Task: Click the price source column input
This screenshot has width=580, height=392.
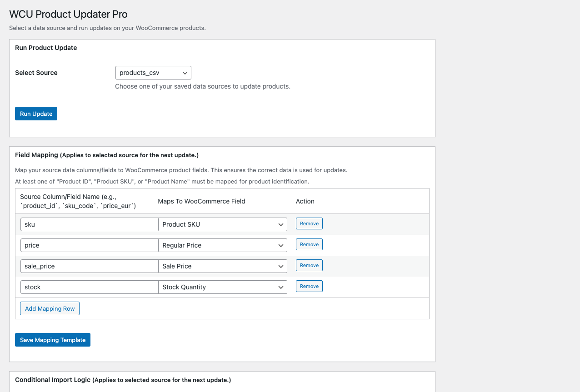Action: pos(89,245)
